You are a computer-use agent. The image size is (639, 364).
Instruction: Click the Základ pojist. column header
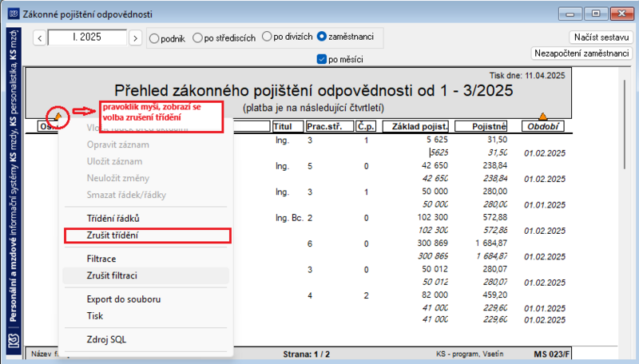coord(416,127)
